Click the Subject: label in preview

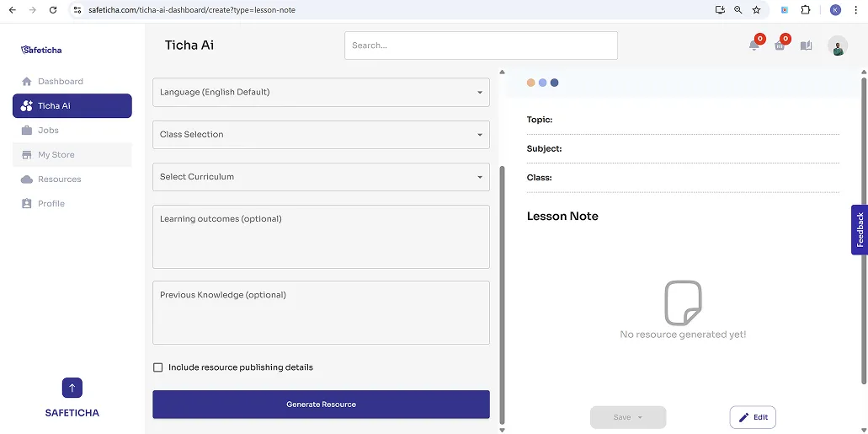pos(544,148)
